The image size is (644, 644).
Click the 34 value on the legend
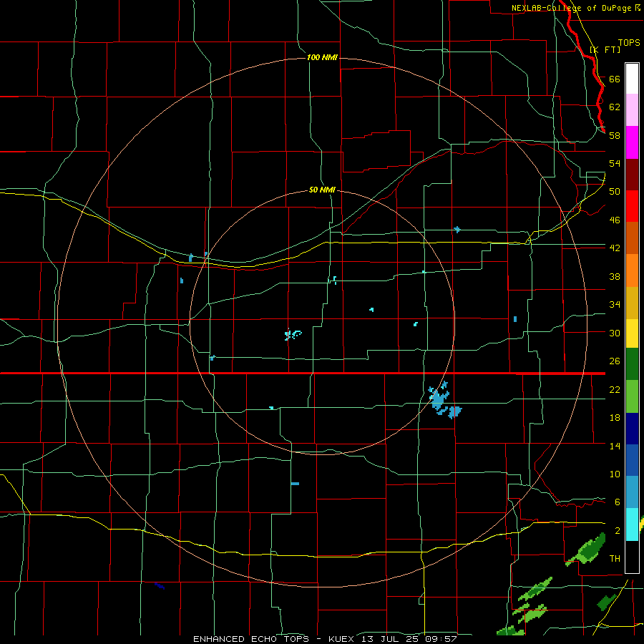[615, 304]
